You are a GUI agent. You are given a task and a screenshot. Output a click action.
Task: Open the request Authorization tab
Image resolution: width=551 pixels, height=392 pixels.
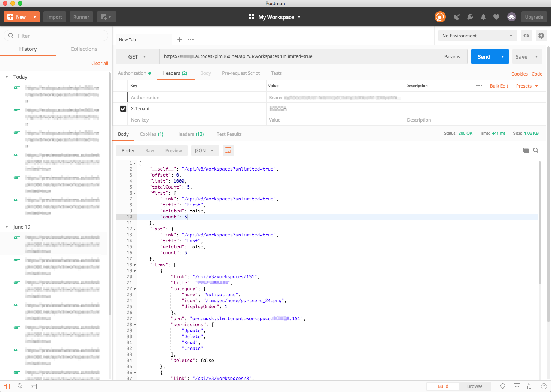pos(135,73)
